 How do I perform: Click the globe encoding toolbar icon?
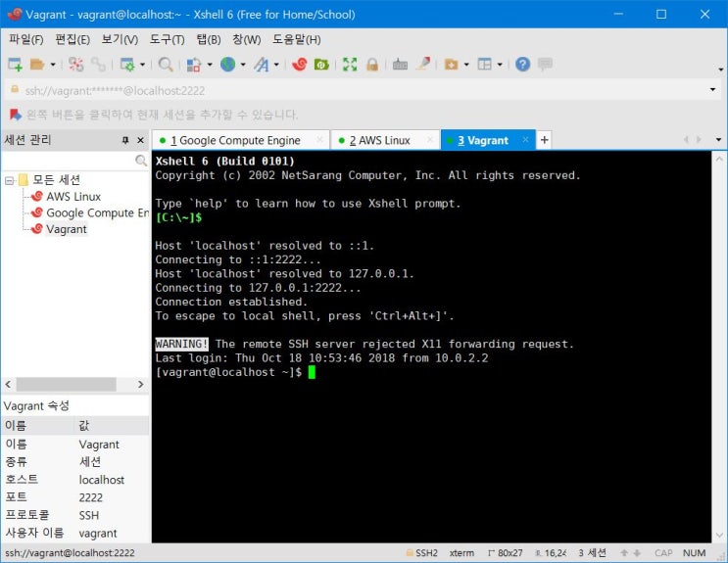(x=227, y=65)
